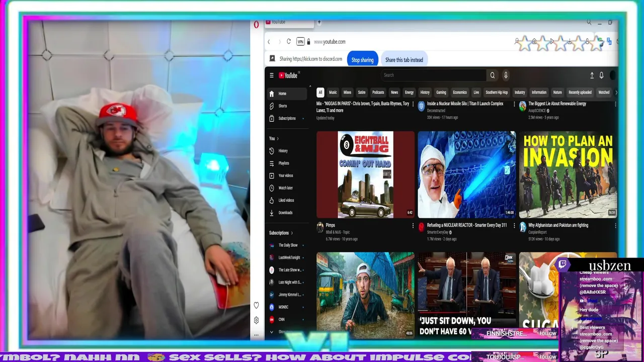The width and height of the screenshot is (644, 362).
Task: Select the All filter chip
Action: pos(320,93)
